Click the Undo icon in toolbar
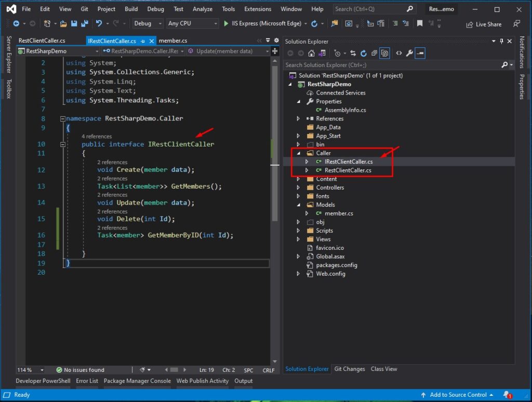The image size is (532, 402). 99,23
